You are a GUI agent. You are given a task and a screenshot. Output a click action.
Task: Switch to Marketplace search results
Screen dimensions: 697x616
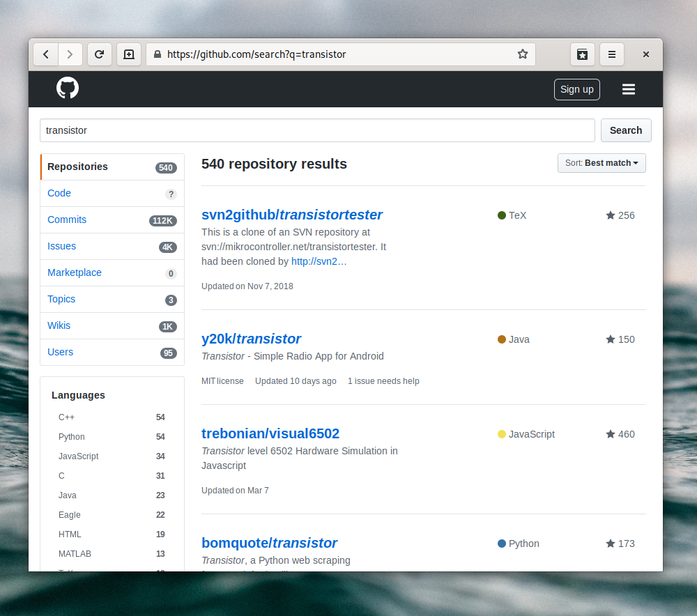pos(112,273)
